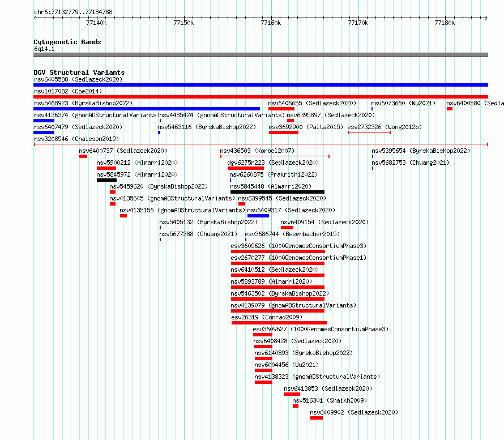Click nsv6410512 (Sedlazeck2020) label
The width and height of the screenshot is (504, 440).
(x=275, y=270)
